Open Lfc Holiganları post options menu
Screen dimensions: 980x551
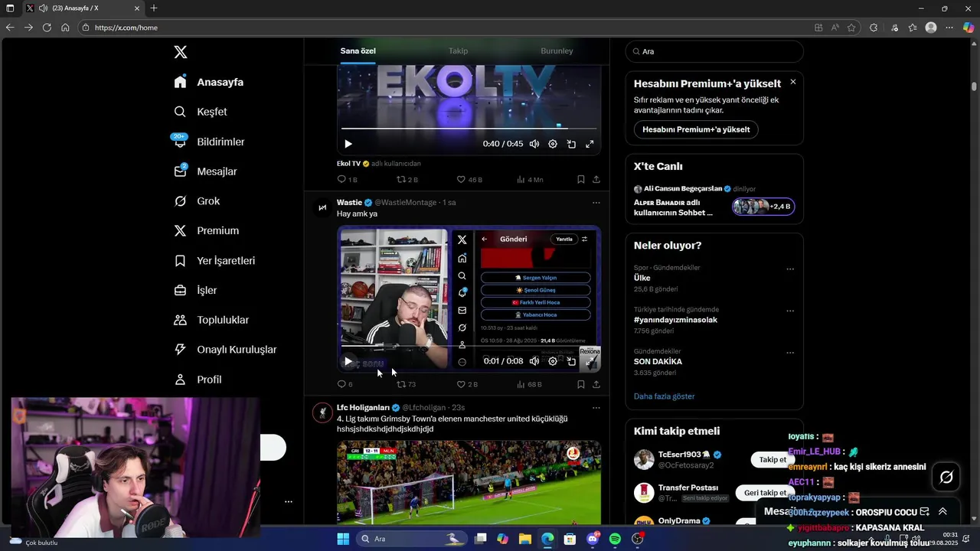tap(596, 408)
